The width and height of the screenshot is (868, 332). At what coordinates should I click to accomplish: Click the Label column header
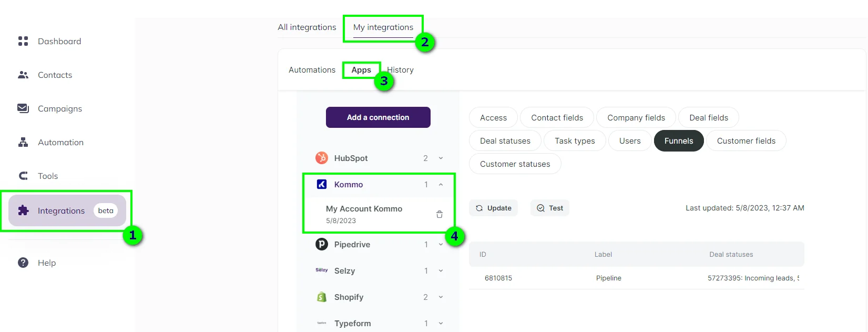point(603,254)
